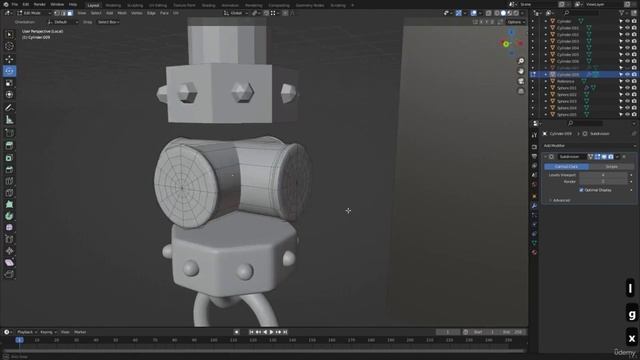Open Material properties tab icon
Viewport: 640px width, 360px height.
click(534, 252)
